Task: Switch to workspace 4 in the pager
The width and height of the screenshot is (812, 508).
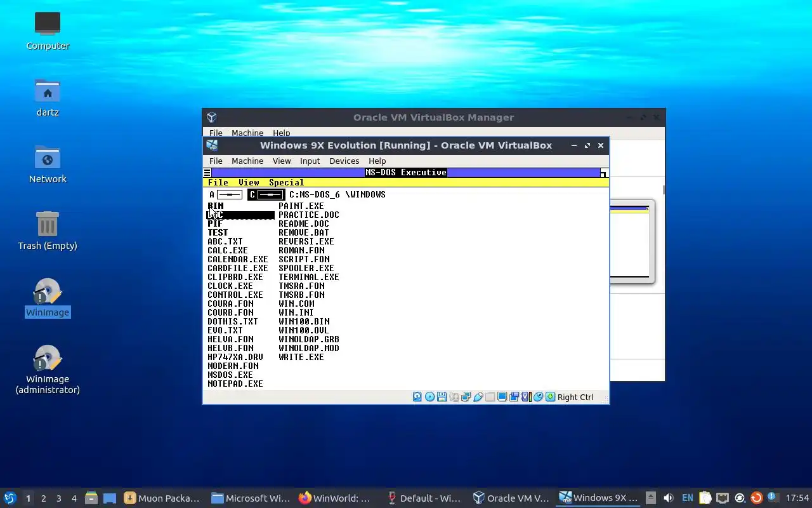Action: 74,498
